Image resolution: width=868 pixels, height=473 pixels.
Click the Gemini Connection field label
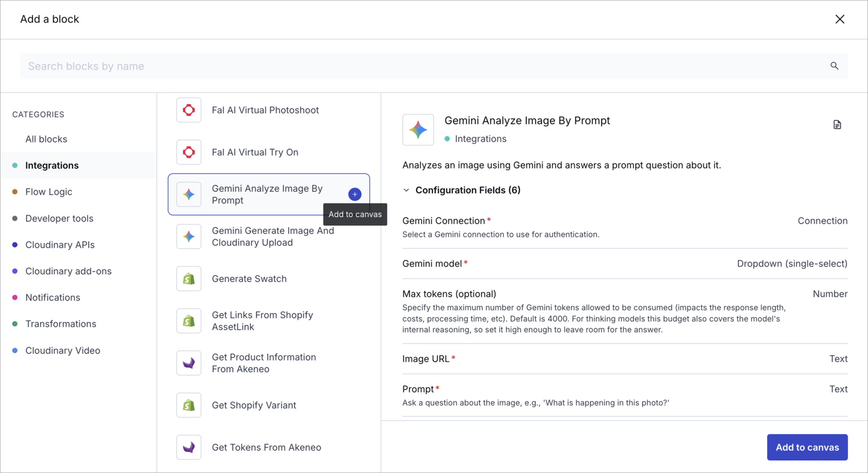point(444,221)
